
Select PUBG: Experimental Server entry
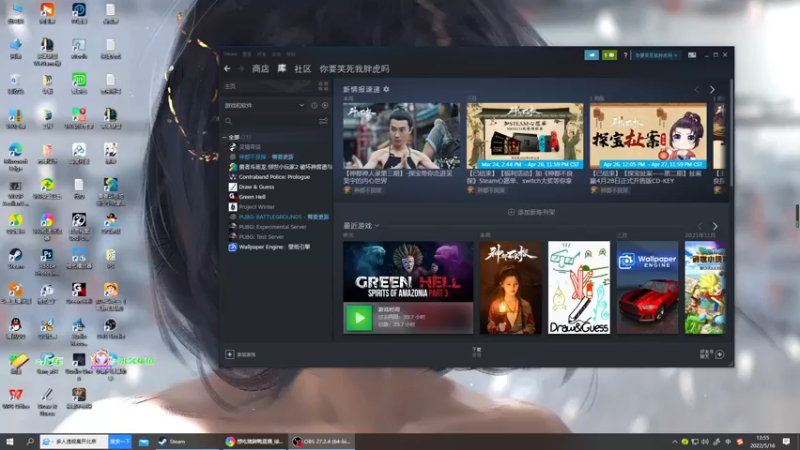[272, 227]
